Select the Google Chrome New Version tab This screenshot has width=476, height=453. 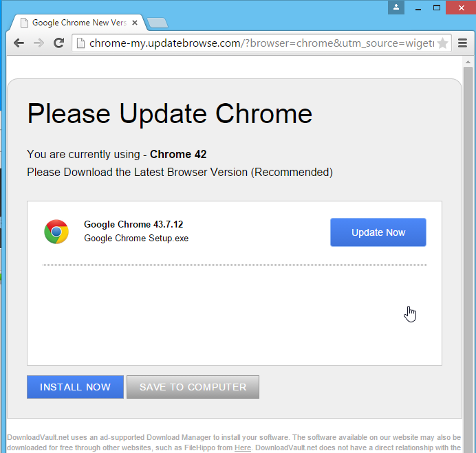pyautogui.click(x=79, y=23)
